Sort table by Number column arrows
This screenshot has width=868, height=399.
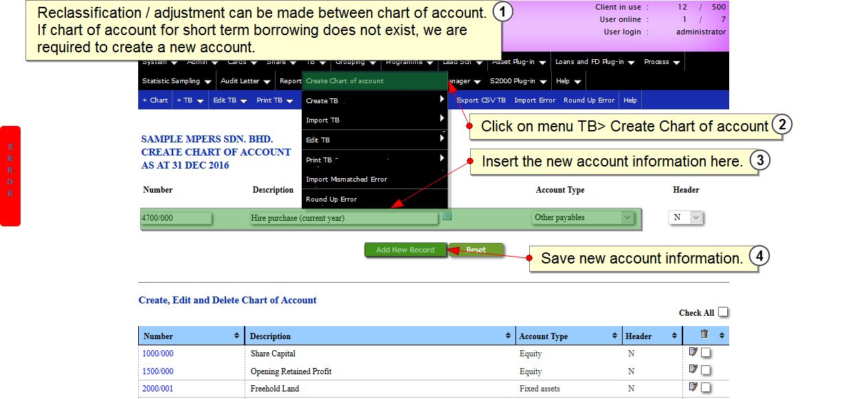point(236,336)
